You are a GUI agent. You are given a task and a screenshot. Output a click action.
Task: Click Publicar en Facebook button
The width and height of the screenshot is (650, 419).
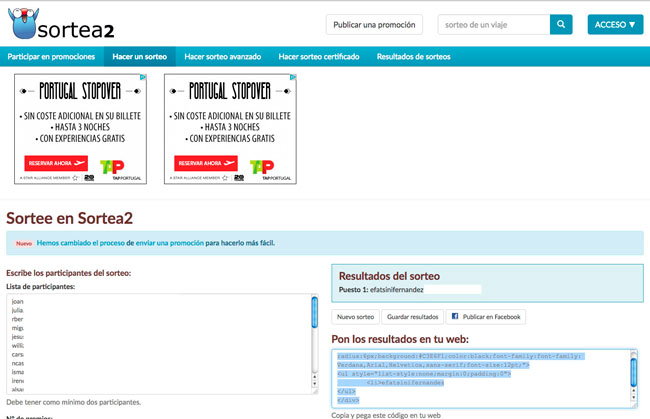(486, 317)
